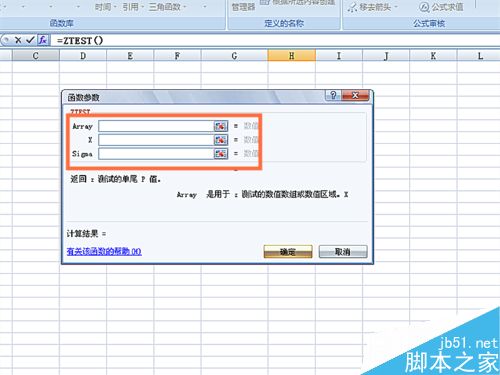Image resolution: width=500 pixels, height=375 pixels.
Task: Close the 函数参数 dialog
Action: tap(355, 95)
